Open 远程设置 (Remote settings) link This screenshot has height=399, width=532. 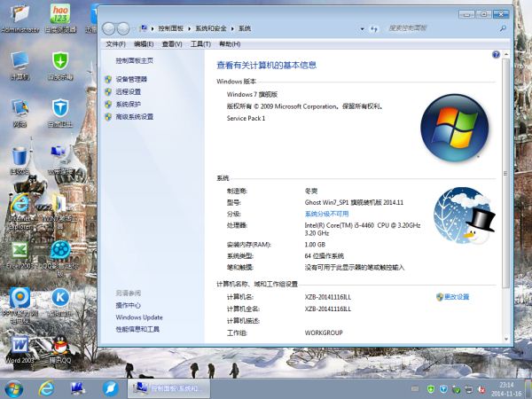pos(129,91)
